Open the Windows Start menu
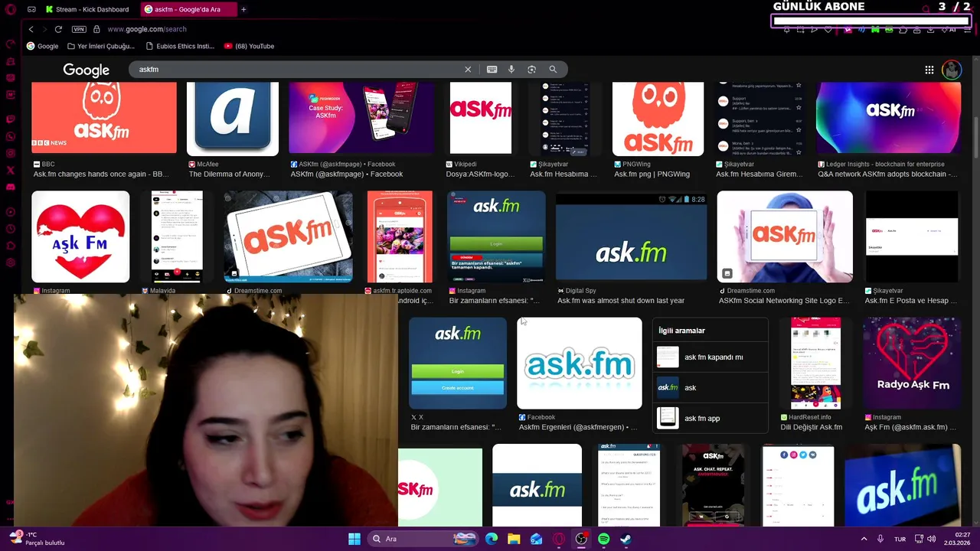The width and height of the screenshot is (980, 551). [x=354, y=539]
